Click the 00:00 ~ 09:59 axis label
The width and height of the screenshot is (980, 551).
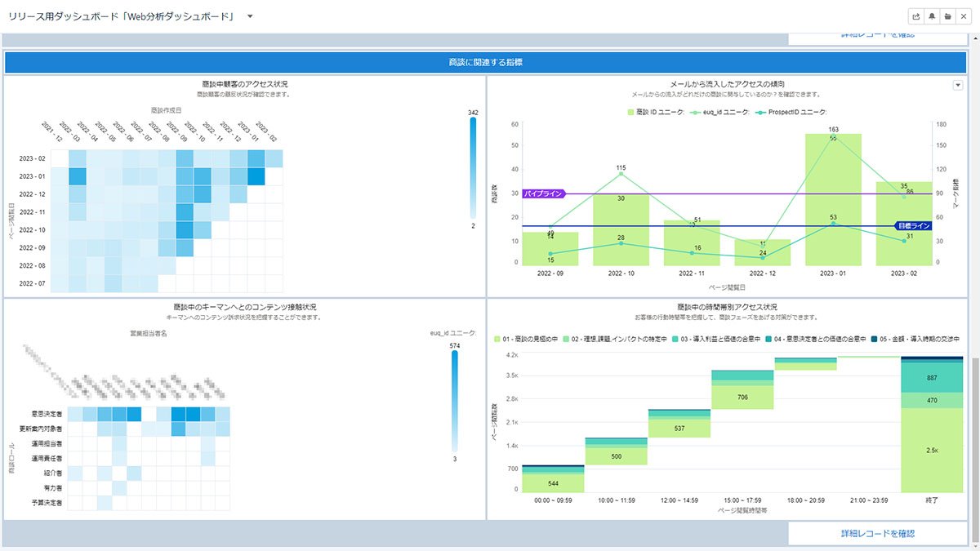coord(554,499)
